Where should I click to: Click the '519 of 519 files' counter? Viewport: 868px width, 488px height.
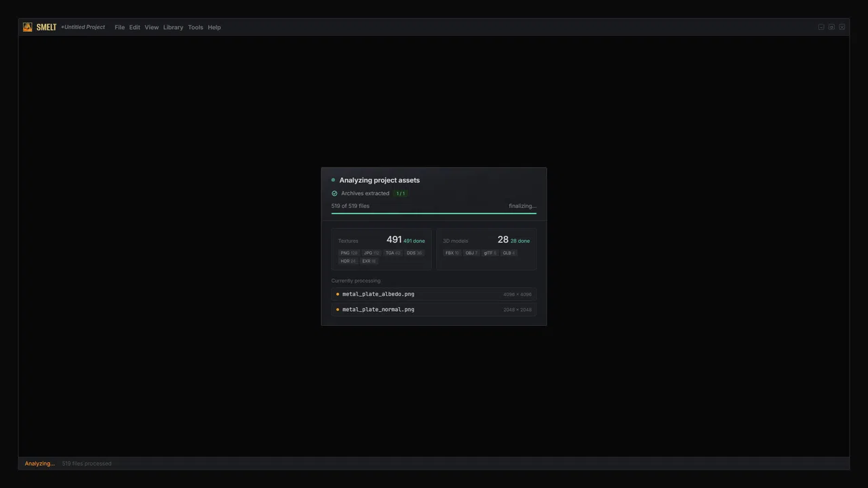coord(350,206)
